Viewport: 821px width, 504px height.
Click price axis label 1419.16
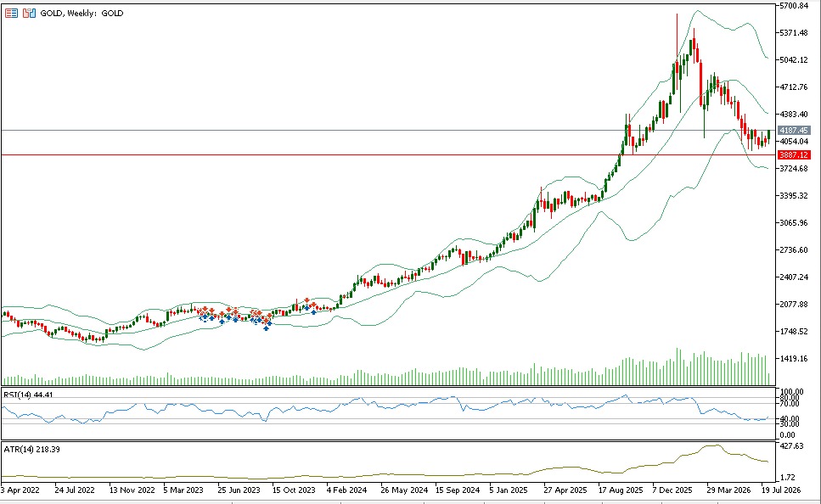point(794,359)
